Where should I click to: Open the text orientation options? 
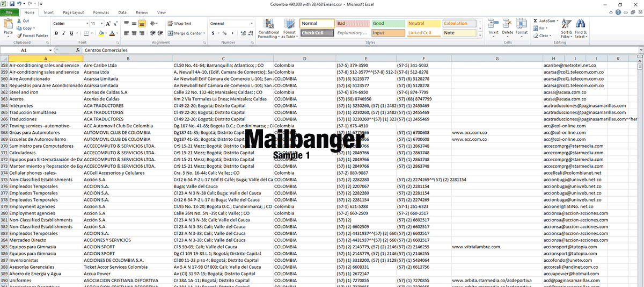point(154,24)
